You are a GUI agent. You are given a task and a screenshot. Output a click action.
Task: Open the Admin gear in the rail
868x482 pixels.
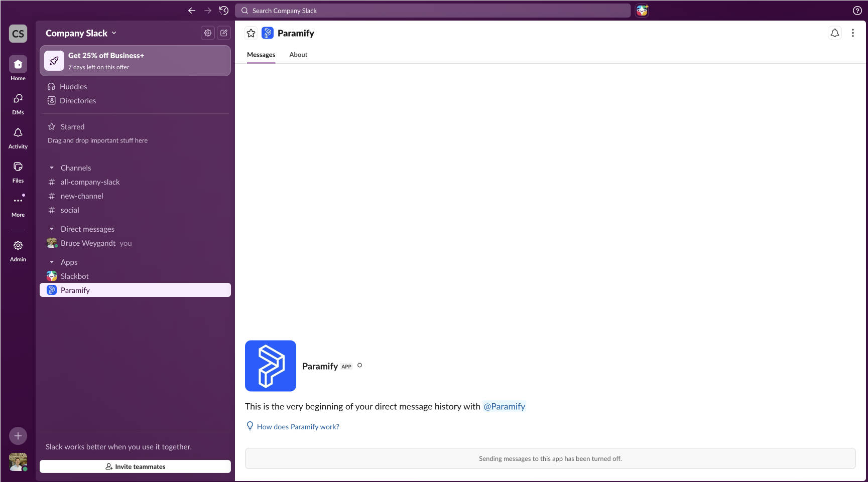[x=18, y=250]
